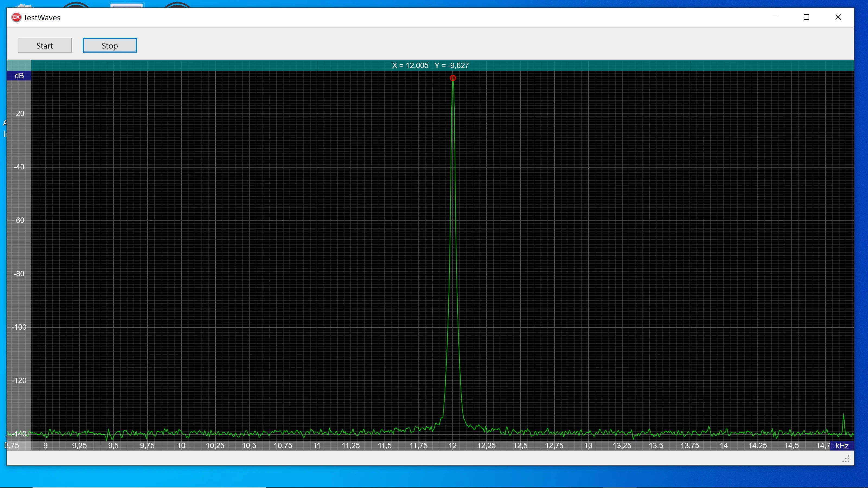This screenshot has height=488, width=868.
Task: Click the 9,25 kHz axis label
Action: 79,445
